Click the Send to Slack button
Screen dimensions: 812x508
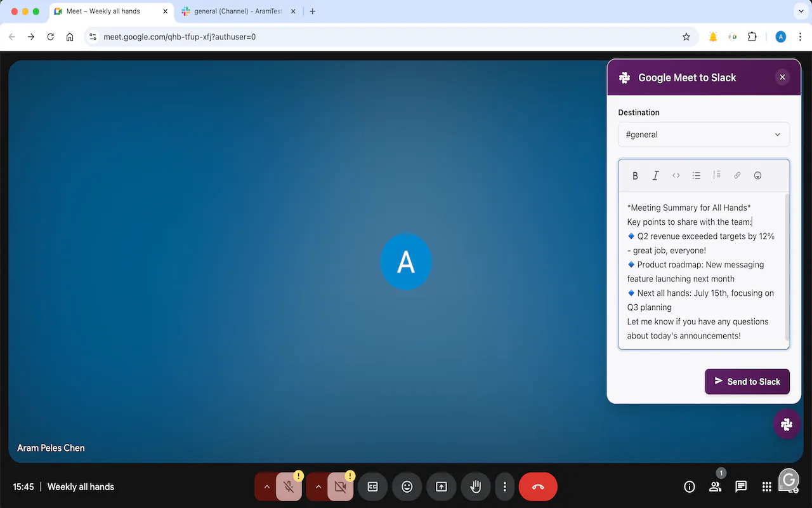(747, 382)
